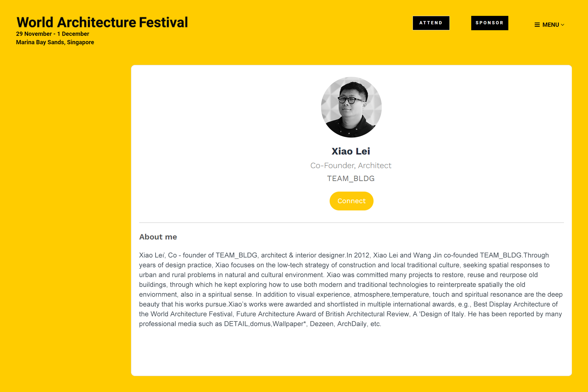Click the hamburger menu icon

[x=537, y=25]
